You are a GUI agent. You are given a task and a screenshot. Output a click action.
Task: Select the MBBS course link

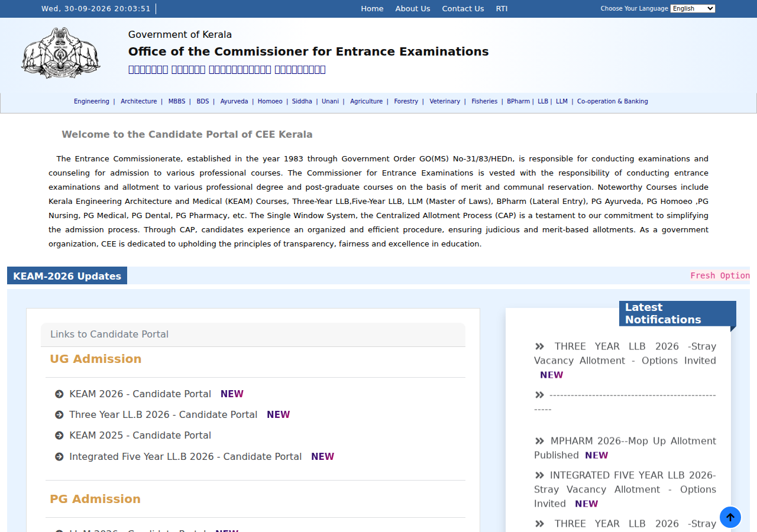pyautogui.click(x=177, y=102)
